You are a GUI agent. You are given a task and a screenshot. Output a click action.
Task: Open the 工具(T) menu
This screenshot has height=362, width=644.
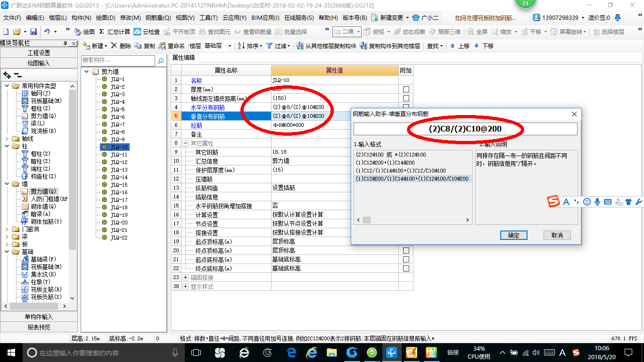pyautogui.click(x=208, y=18)
